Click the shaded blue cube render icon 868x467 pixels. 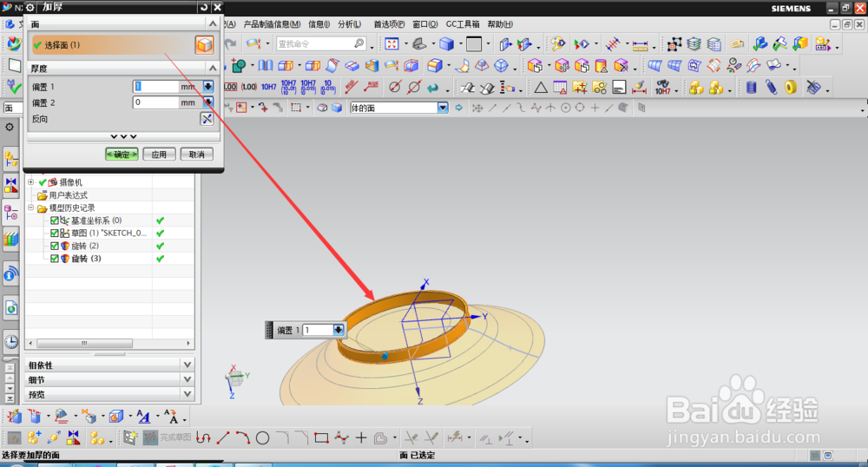point(446,43)
